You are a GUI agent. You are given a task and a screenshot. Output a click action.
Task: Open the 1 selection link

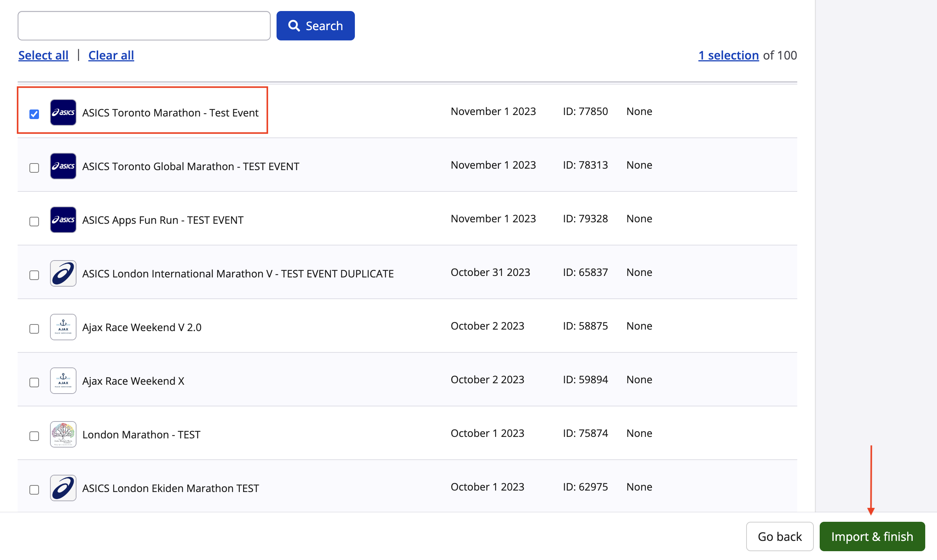728,55
